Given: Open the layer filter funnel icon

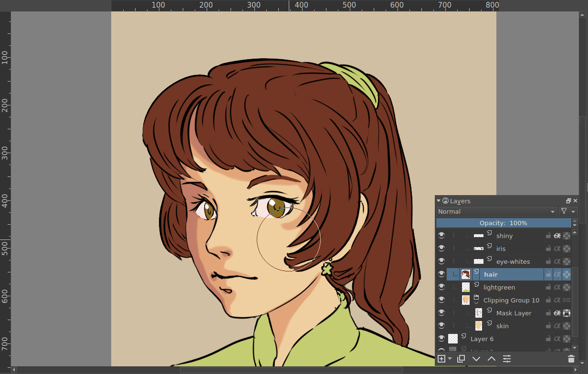Looking at the screenshot, I should click(564, 211).
